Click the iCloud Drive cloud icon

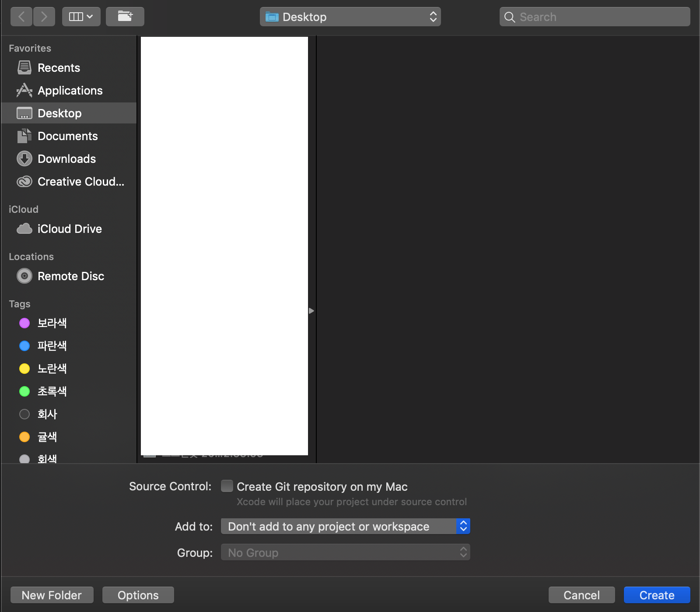tap(24, 229)
